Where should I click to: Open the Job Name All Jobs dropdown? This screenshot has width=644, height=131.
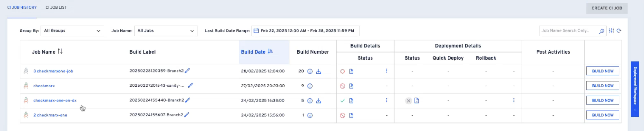(166, 31)
